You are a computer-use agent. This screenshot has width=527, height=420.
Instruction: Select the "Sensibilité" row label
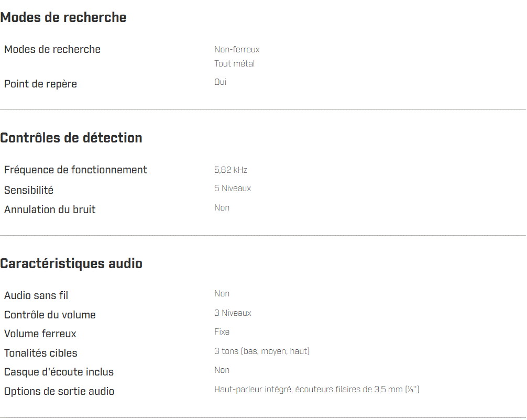pos(29,190)
